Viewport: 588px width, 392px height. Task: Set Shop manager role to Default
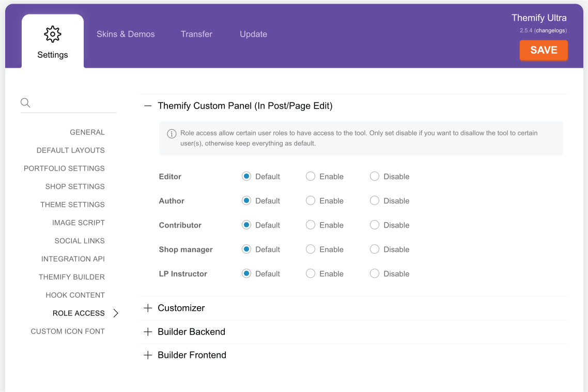point(246,249)
